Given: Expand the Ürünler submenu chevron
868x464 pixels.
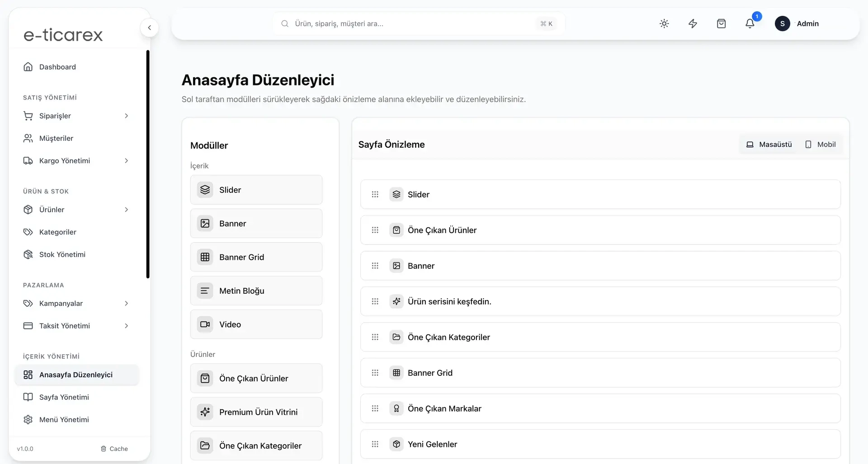Looking at the screenshot, I should pyautogui.click(x=126, y=210).
